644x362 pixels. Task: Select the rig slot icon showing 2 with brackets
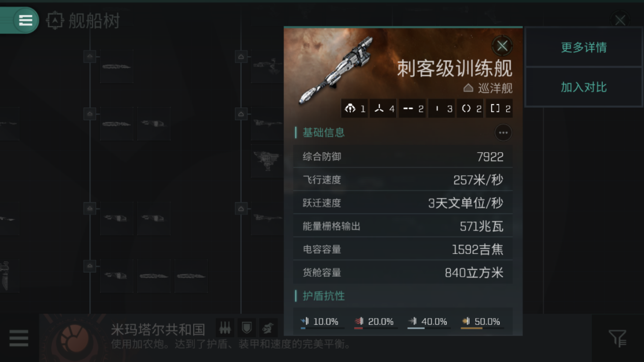(x=500, y=108)
